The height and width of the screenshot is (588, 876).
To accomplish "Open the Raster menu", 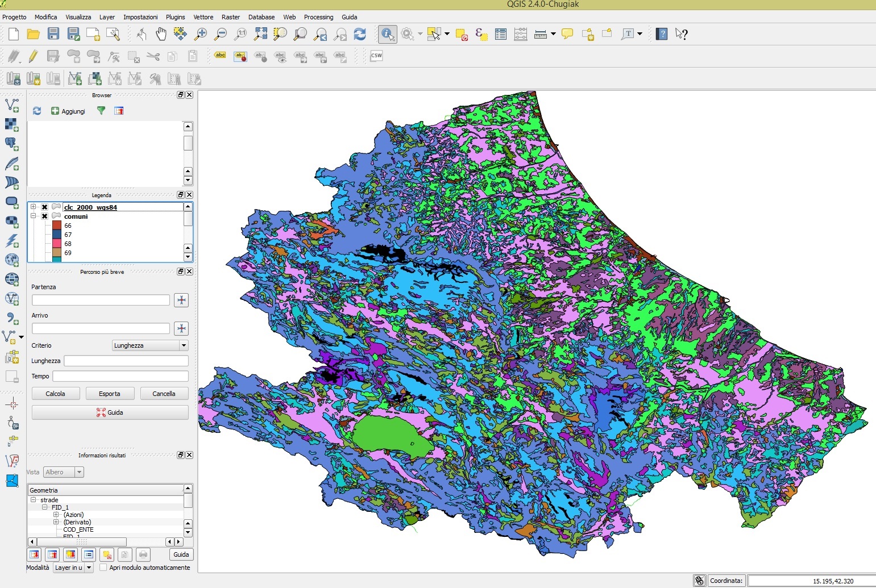I will (x=231, y=17).
